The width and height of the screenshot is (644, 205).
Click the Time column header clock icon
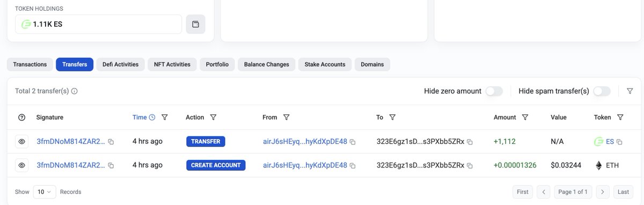(x=152, y=118)
